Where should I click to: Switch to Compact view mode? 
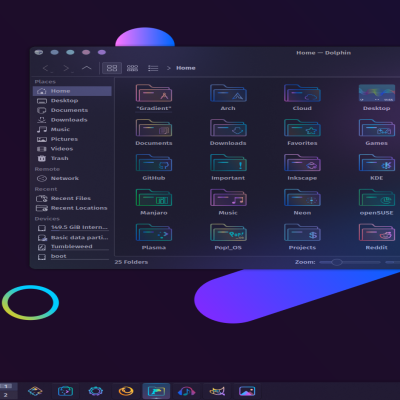point(132,68)
